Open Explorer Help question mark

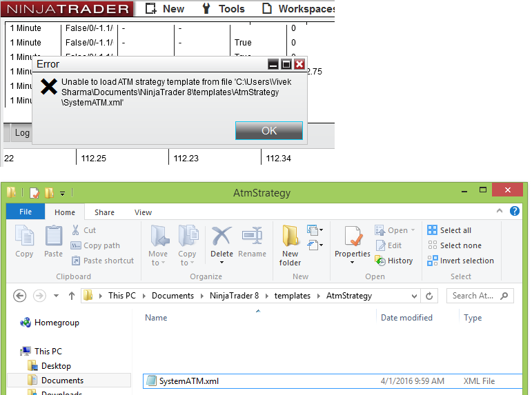tap(514, 211)
